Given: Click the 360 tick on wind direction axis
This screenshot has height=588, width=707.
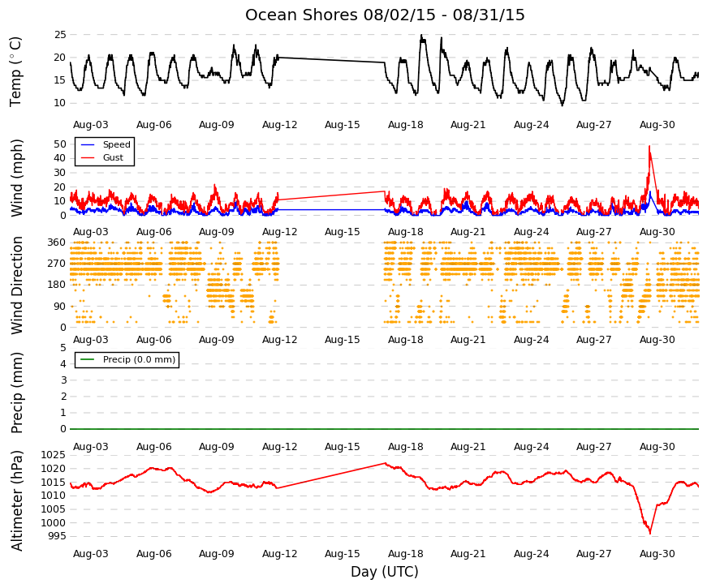Looking at the screenshot, I should (57, 242).
